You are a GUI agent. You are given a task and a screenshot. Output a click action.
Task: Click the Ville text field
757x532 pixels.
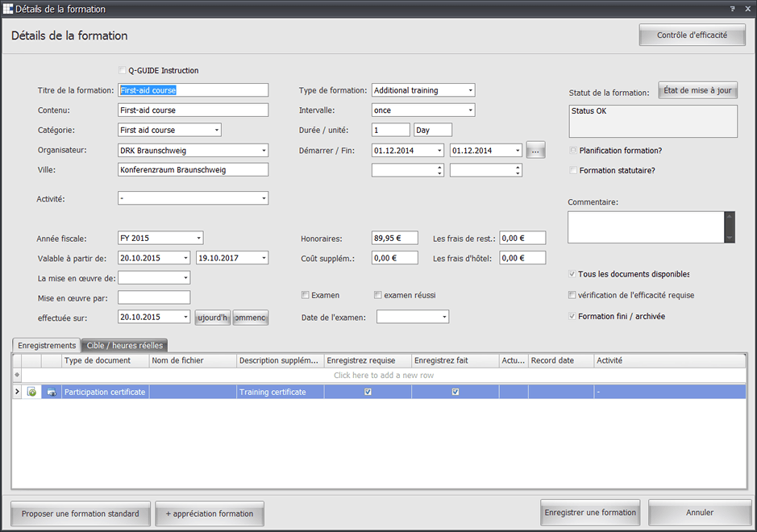[x=193, y=170]
